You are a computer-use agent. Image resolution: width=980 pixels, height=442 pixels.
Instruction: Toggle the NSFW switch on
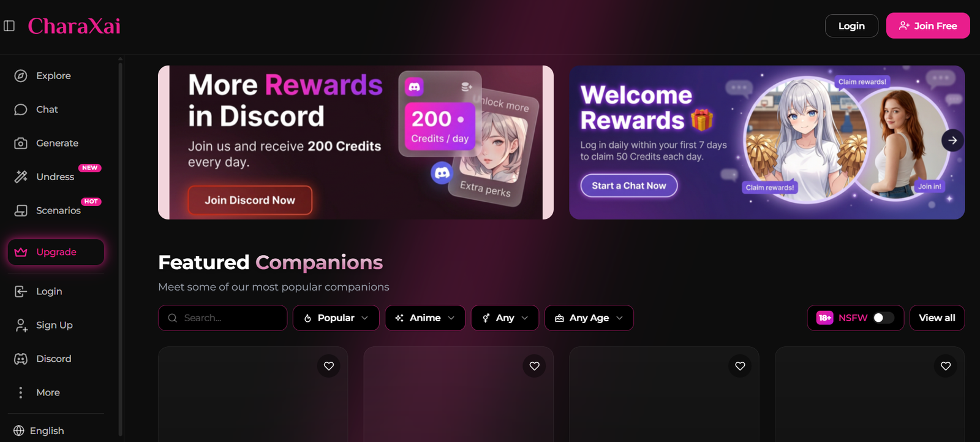[883, 318]
